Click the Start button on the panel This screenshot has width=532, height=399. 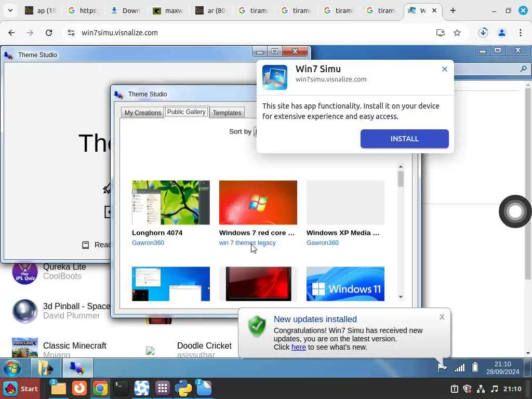pyautogui.click(x=20, y=389)
